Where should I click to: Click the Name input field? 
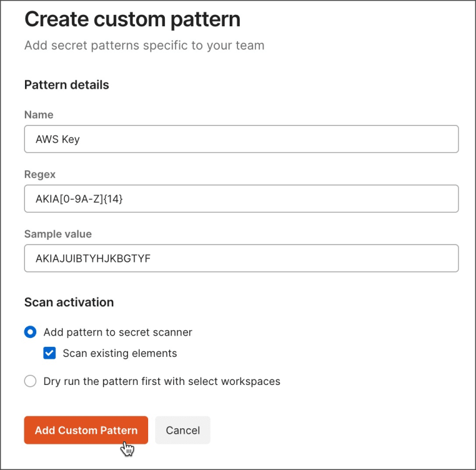241,139
